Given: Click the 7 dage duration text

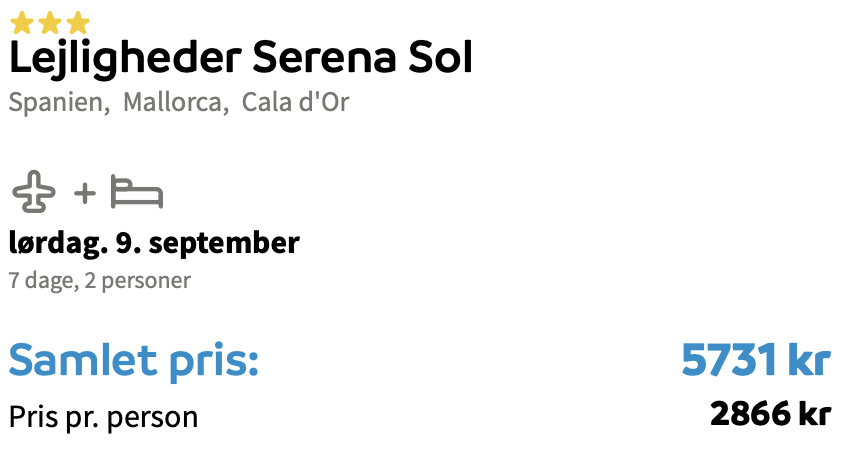Looking at the screenshot, I should click(x=44, y=281).
